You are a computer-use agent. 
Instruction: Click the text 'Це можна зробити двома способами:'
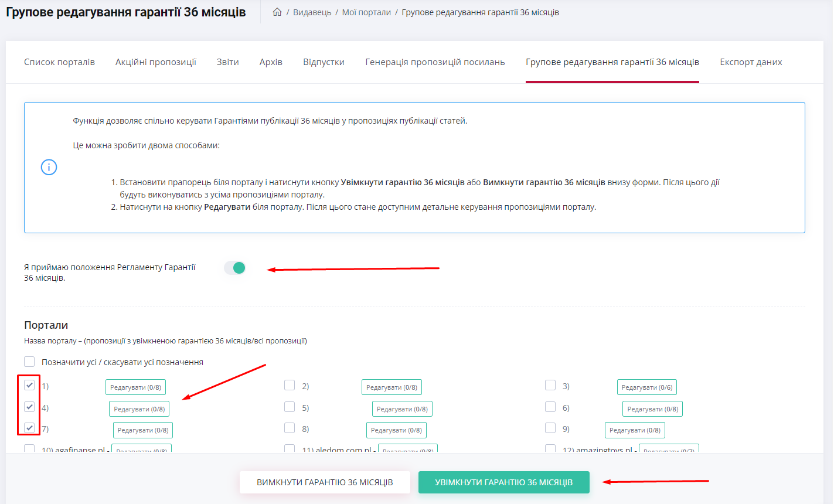tap(147, 145)
